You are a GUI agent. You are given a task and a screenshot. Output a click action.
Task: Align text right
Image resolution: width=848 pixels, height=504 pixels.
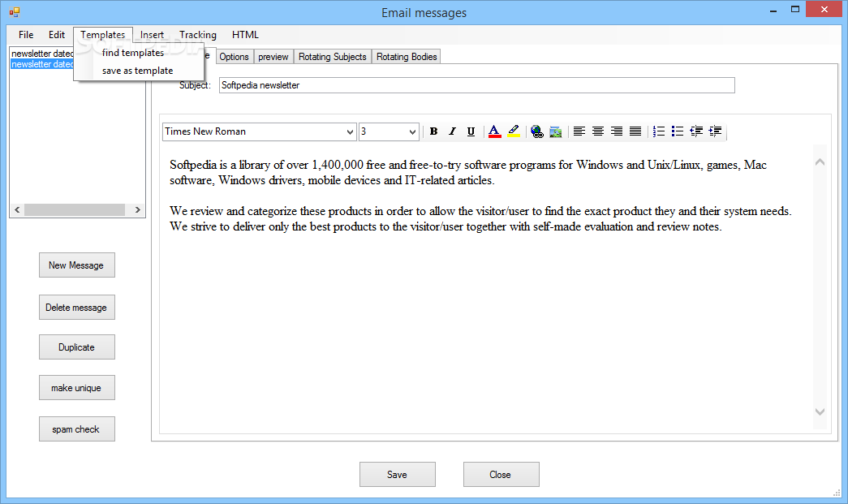coord(617,131)
